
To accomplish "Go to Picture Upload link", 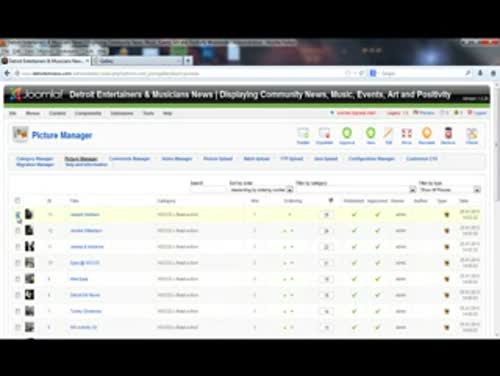I will (218, 159).
